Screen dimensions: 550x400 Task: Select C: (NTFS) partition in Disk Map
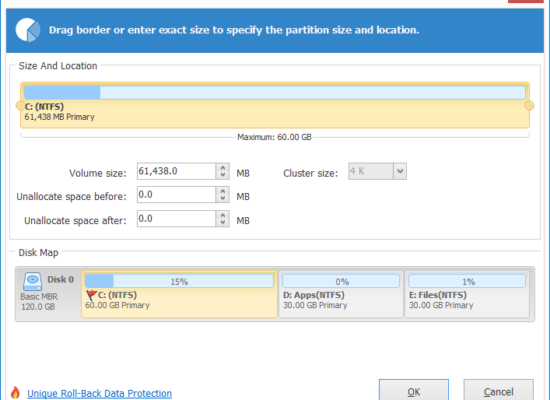coord(179,294)
